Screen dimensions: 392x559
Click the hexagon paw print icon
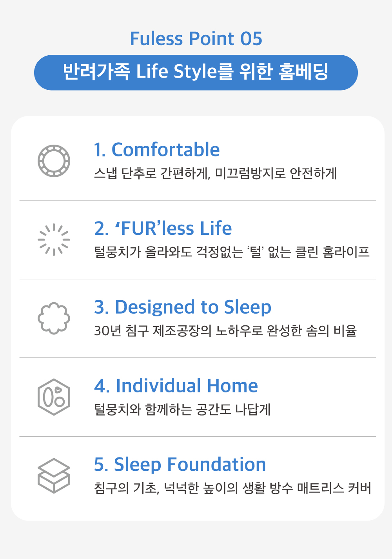[x=54, y=397]
